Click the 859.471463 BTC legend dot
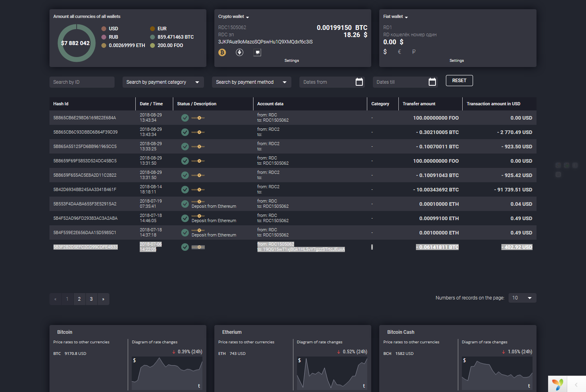The height and width of the screenshot is (392, 586). pos(152,37)
